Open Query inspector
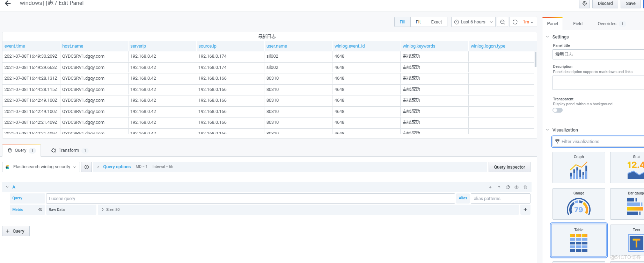 point(510,167)
